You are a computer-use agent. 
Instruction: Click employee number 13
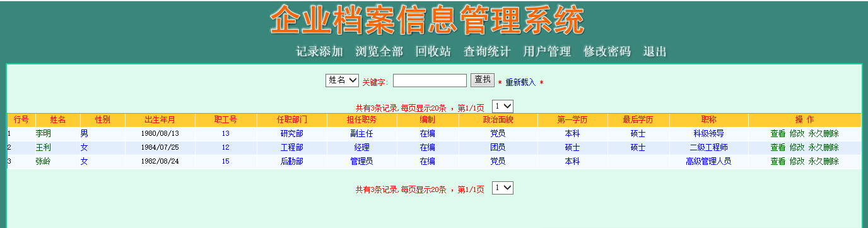pyautogui.click(x=225, y=133)
